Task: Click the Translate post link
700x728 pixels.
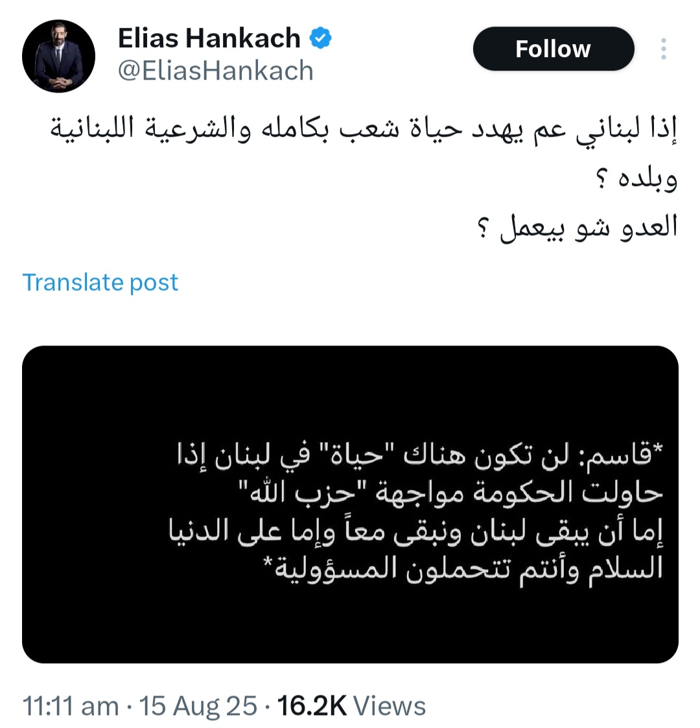Action: [100, 282]
